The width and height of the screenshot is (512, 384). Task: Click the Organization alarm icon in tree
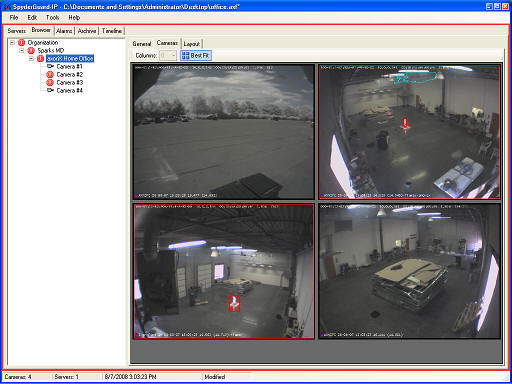tap(22, 43)
